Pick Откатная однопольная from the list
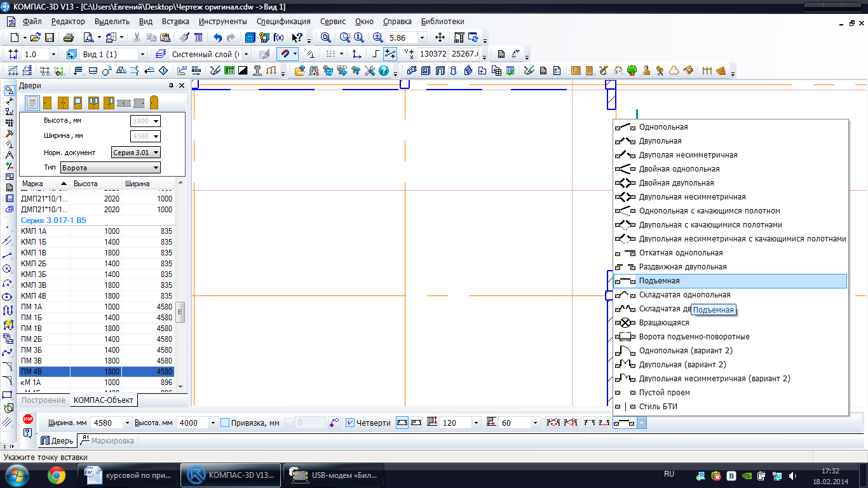868x488 pixels. click(730, 253)
